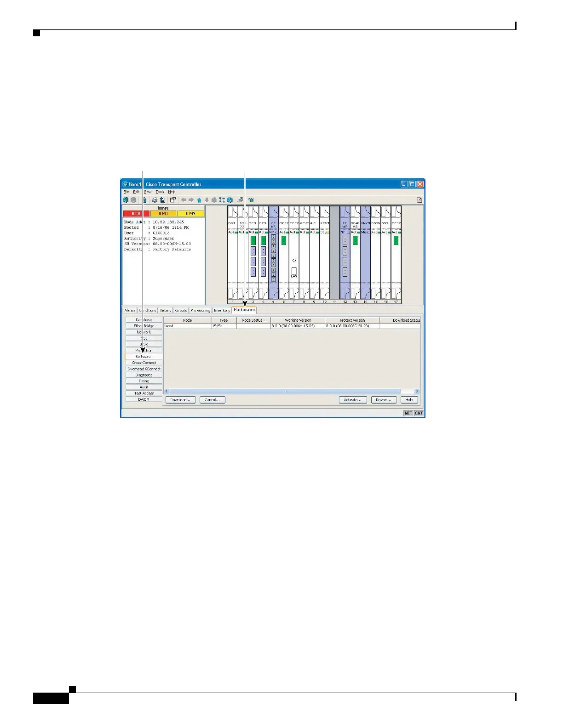Click the horizontal scrollbar right arrow

click(x=417, y=391)
